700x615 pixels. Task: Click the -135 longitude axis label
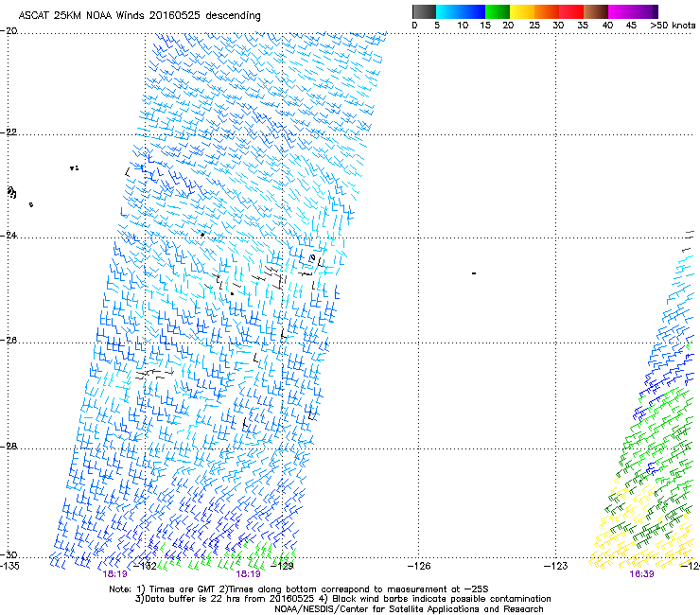(9, 566)
